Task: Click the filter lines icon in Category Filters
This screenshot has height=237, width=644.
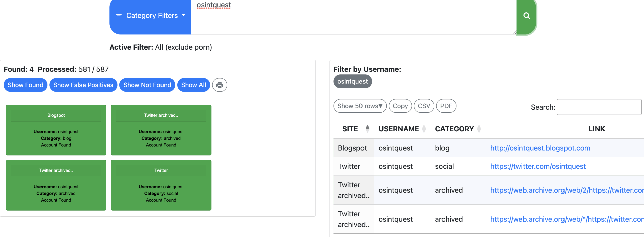Action: click(x=119, y=16)
